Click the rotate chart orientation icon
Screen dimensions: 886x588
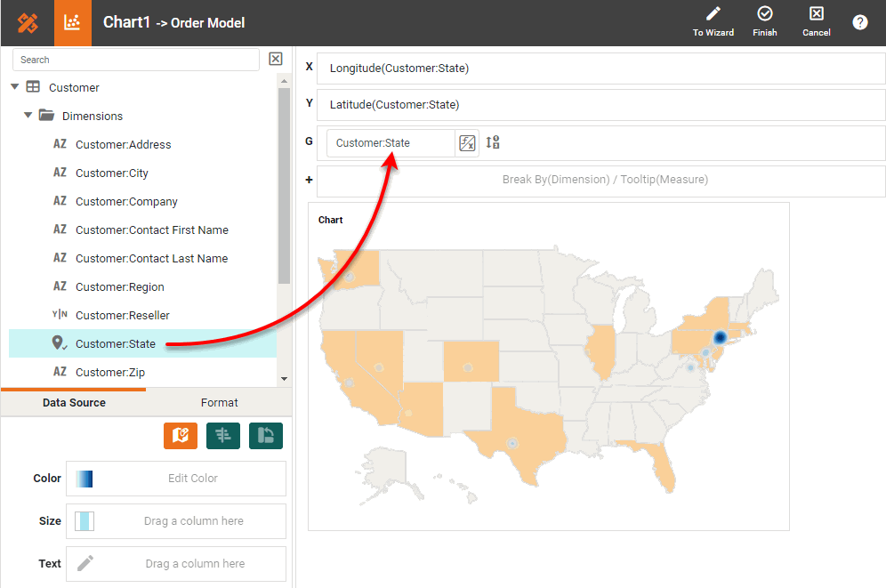coord(266,436)
